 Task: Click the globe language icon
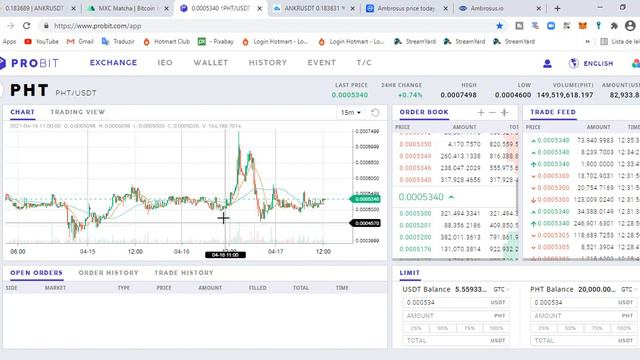tap(573, 63)
